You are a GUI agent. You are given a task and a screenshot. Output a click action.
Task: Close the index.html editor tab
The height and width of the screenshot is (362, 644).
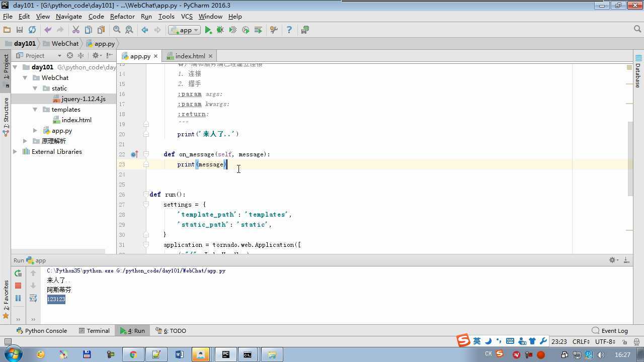(210, 56)
